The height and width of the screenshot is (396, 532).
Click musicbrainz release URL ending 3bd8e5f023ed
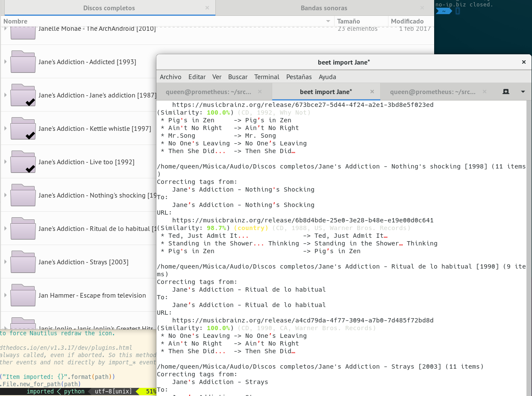[x=303, y=105]
